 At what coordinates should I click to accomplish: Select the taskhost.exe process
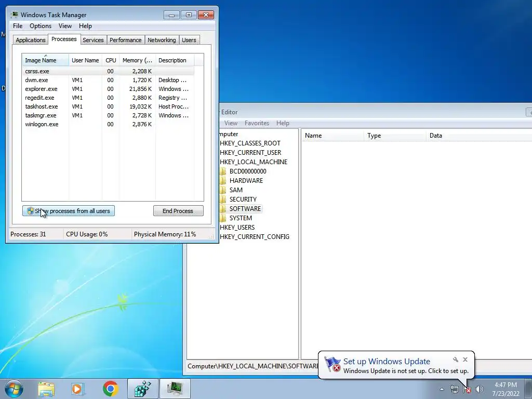[108, 107]
